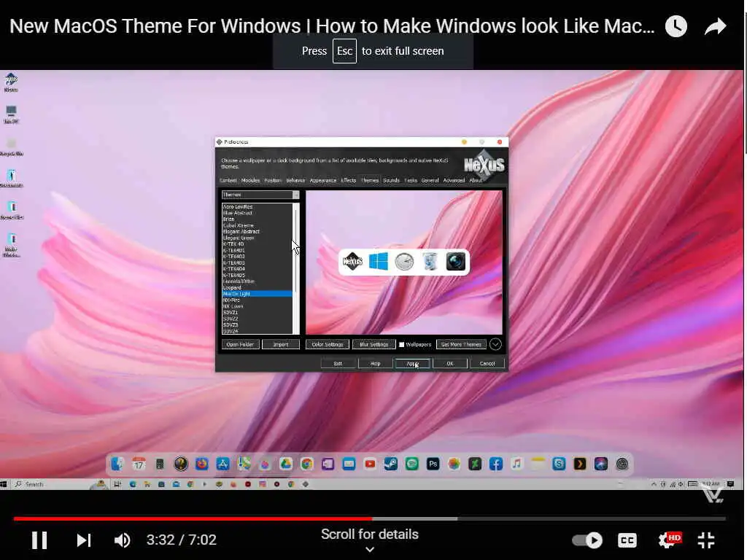Open Siri icon in the dock
This screenshot has width=747, height=560.
601,464
